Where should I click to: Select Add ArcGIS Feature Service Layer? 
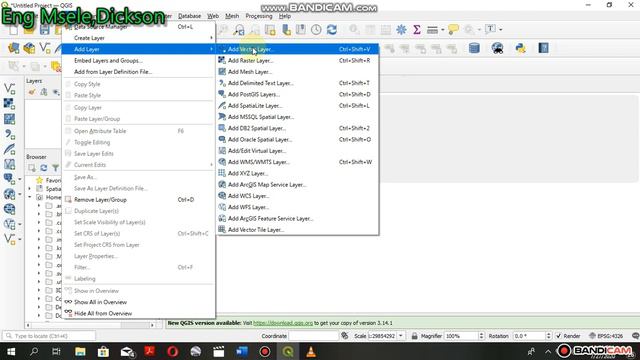298,218
